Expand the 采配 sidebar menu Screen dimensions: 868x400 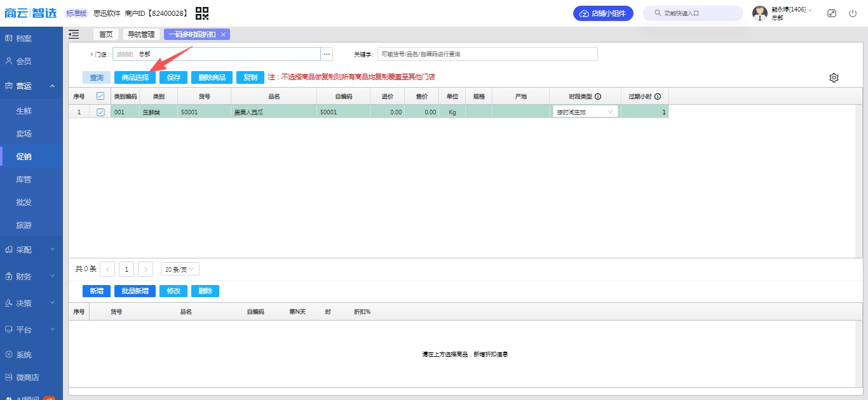31,250
